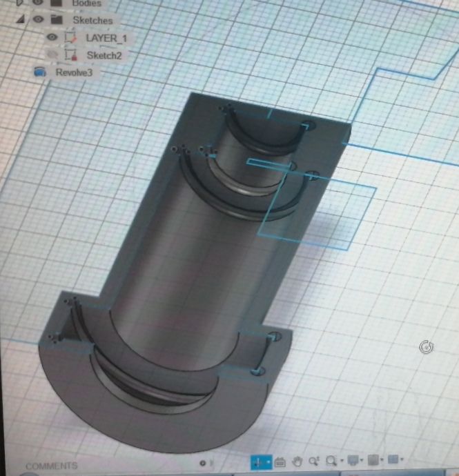Image resolution: width=459 pixels, height=476 pixels.
Task: Click the LAYER_1 sketch icon
Action: [70, 37]
